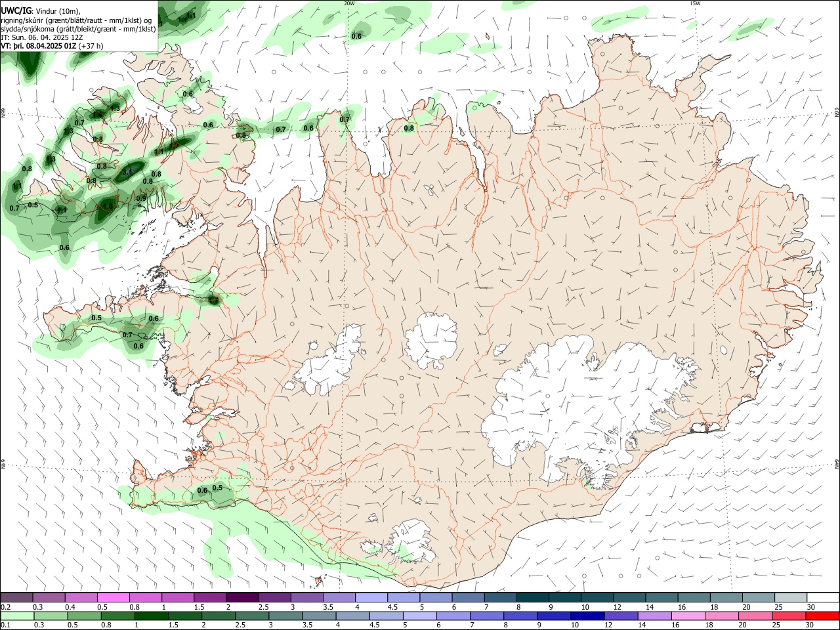Click the white swatch ending the snow scale
840x630 pixels.
click(822, 597)
